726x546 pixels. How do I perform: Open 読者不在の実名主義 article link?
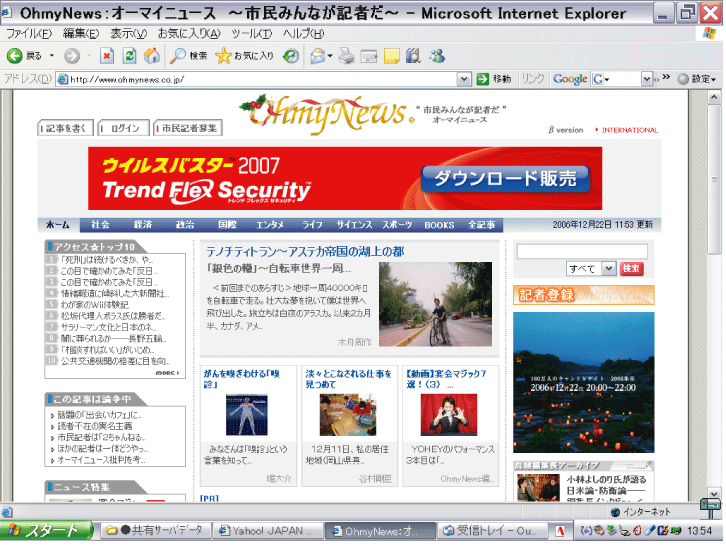point(94,426)
